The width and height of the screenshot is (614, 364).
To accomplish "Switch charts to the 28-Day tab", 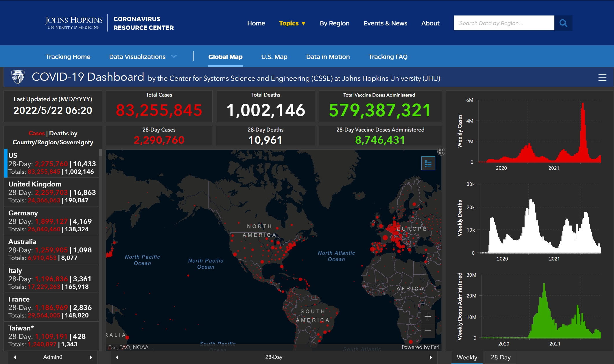I will (x=500, y=357).
